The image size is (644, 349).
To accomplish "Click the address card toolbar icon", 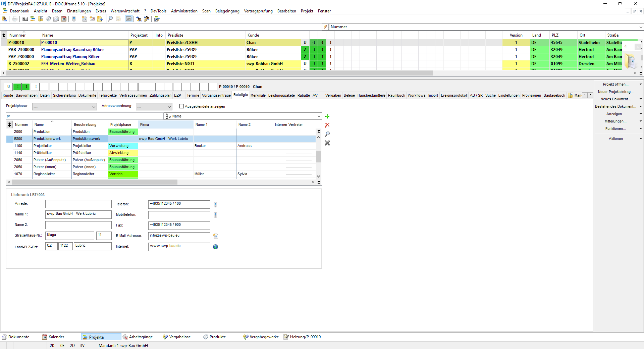I will click(x=25, y=19).
